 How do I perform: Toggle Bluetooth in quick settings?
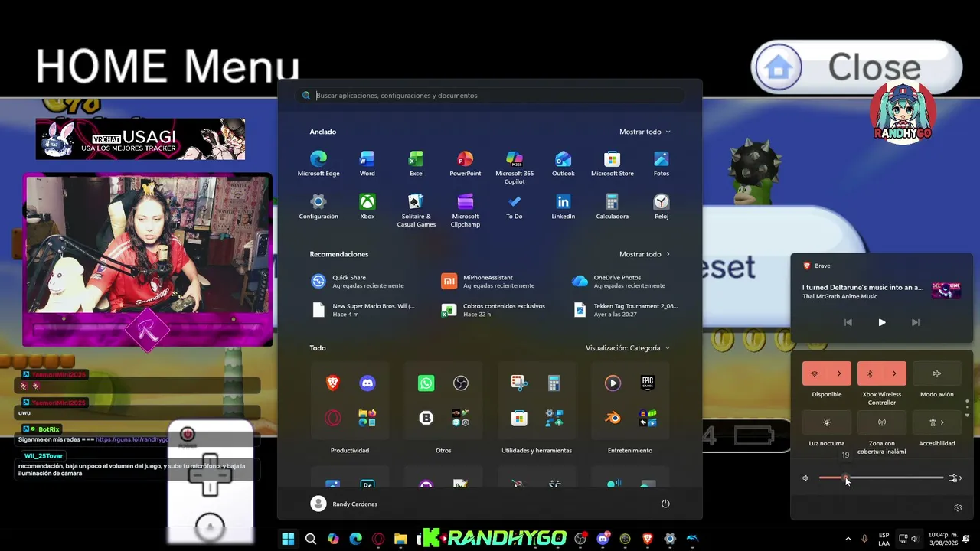pos(870,373)
